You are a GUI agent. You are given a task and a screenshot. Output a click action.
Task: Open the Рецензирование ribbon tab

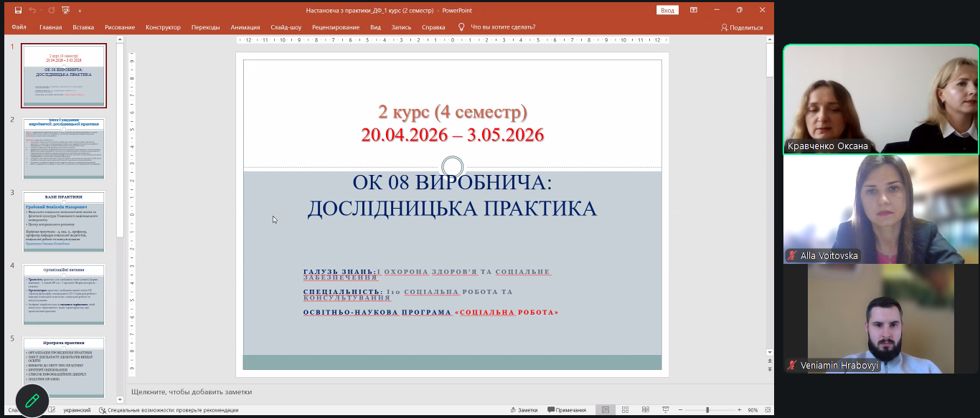[x=336, y=27]
